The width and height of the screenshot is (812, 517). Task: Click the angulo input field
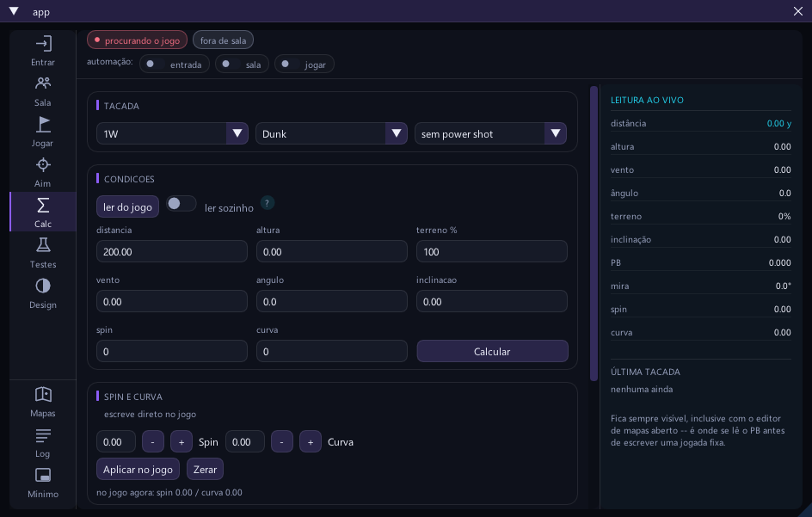[x=331, y=301]
